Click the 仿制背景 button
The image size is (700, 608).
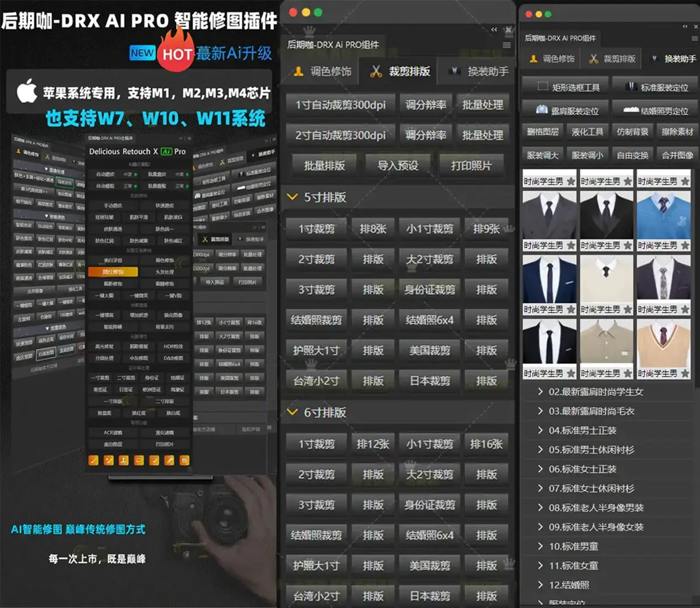coord(632,132)
